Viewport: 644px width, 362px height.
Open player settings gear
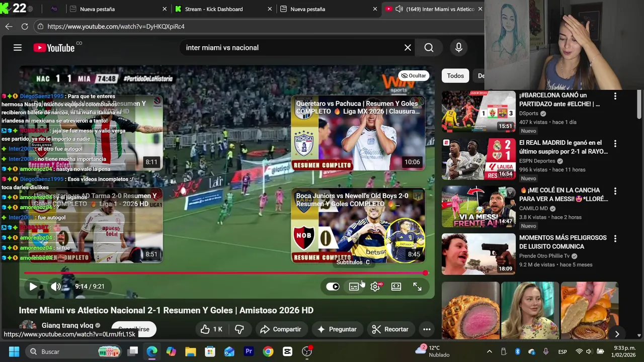coord(375,287)
